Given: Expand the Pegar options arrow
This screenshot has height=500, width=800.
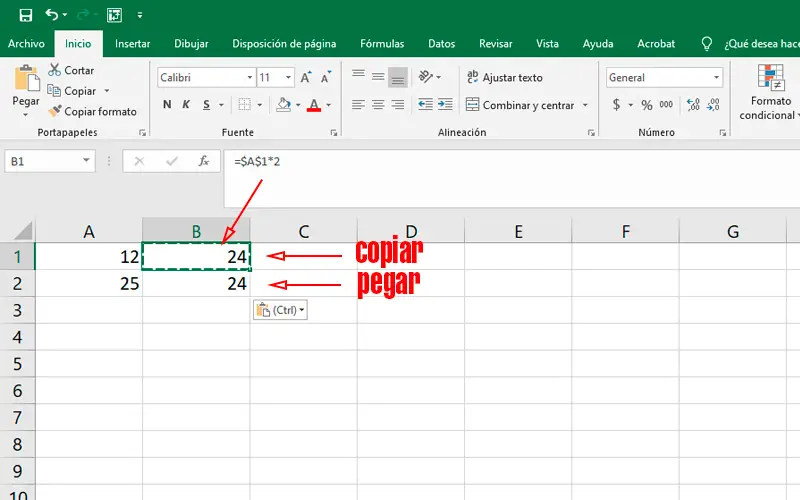Looking at the screenshot, I should point(26,115).
